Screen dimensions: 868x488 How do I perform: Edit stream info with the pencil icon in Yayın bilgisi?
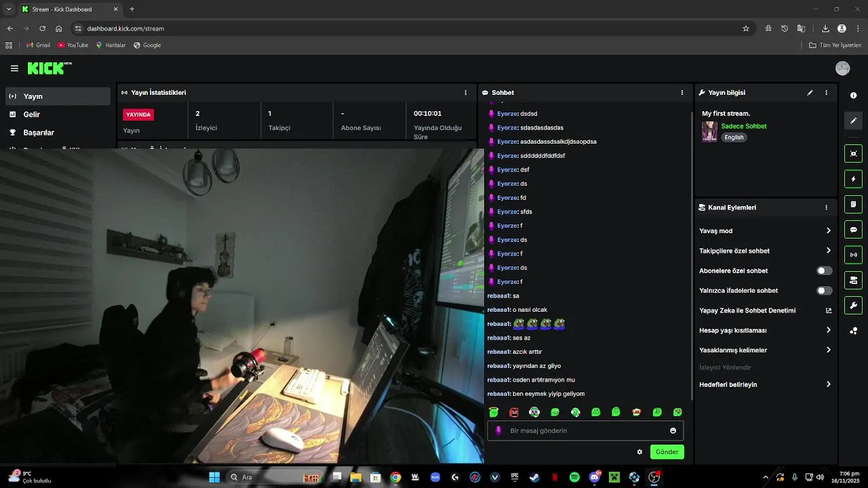click(810, 92)
